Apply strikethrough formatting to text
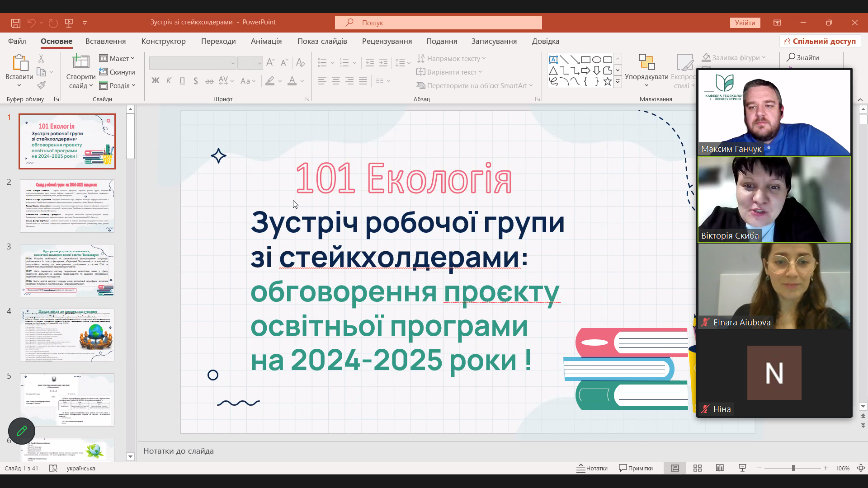This screenshot has height=488, width=868. 209,80
